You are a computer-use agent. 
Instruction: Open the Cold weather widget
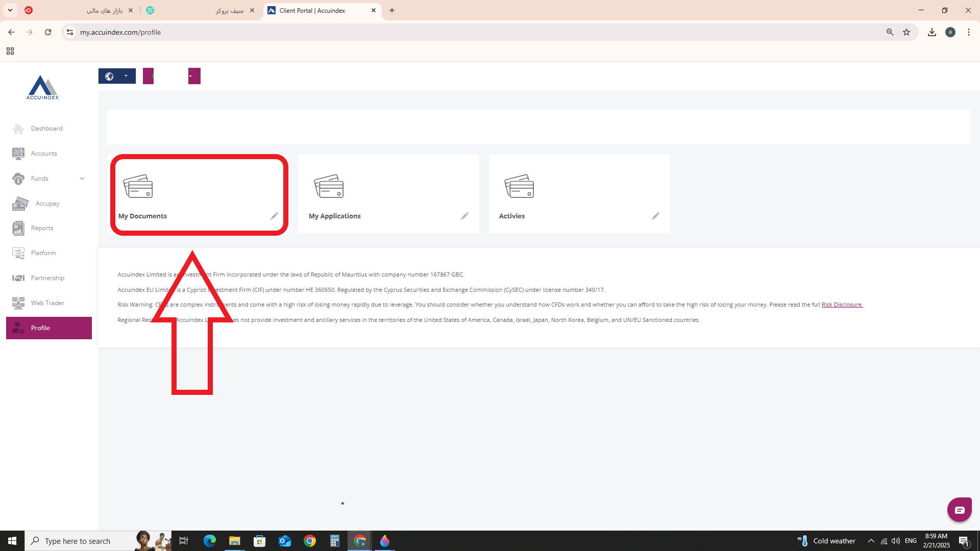click(826, 541)
